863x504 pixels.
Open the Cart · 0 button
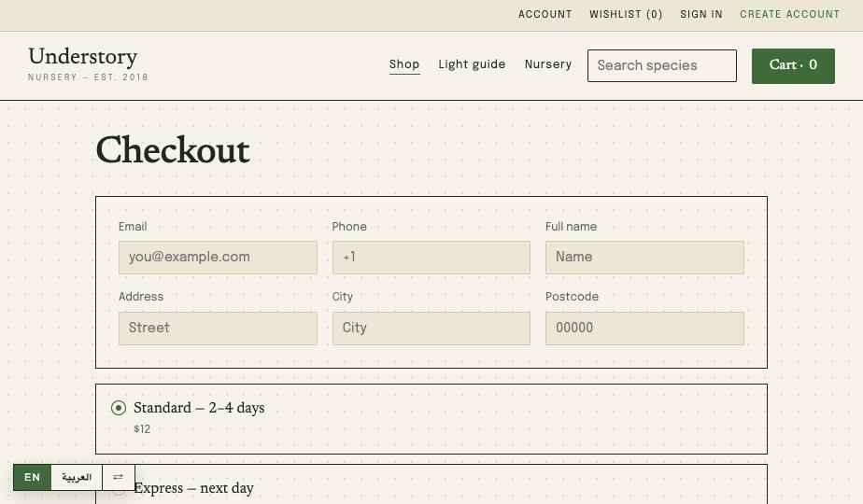(793, 66)
